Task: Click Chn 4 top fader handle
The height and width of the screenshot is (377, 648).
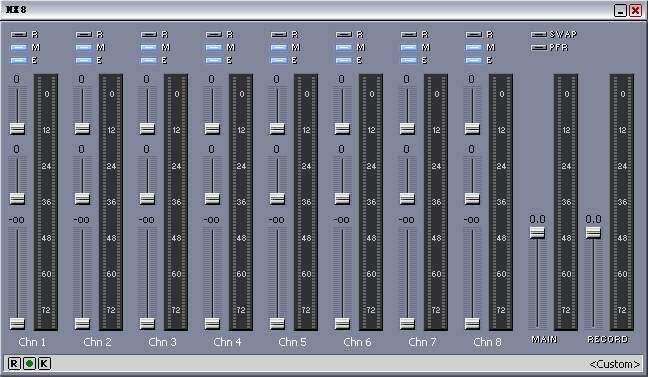Action: coord(212,129)
